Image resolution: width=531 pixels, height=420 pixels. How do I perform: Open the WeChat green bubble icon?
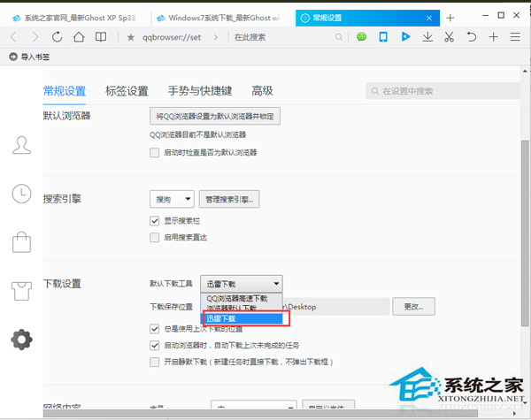click(361, 36)
